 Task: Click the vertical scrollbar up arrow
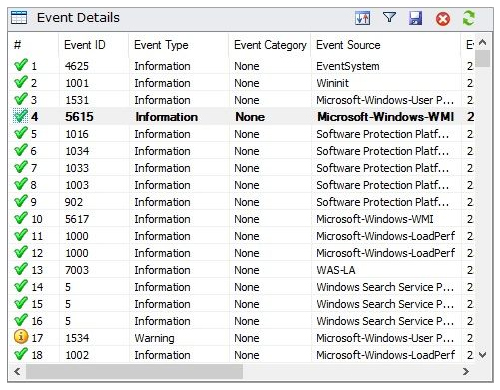point(482,42)
